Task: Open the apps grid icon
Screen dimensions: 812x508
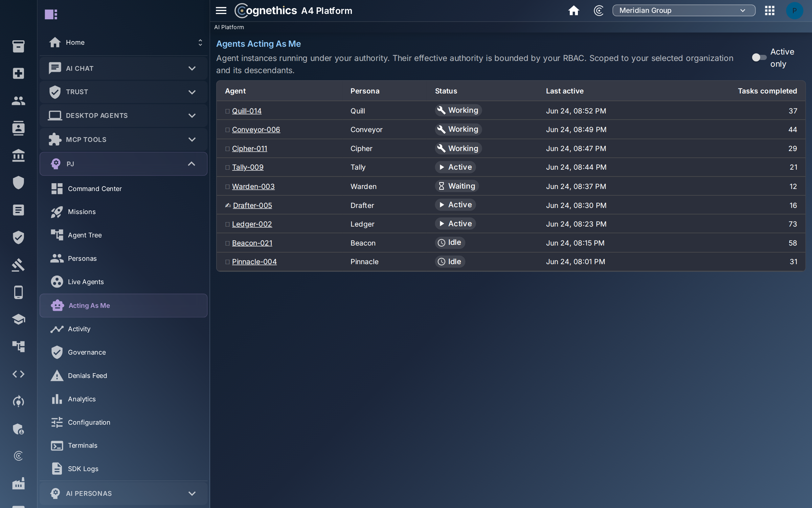Action: pos(769,10)
